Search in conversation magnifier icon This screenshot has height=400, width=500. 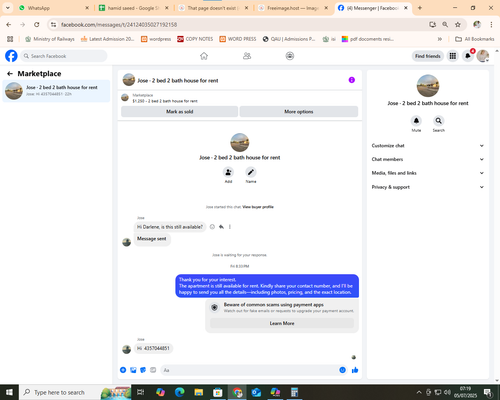(439, 120)
